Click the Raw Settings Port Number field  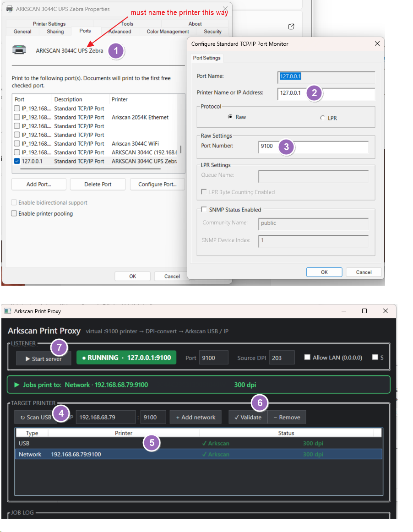[313, 147]
